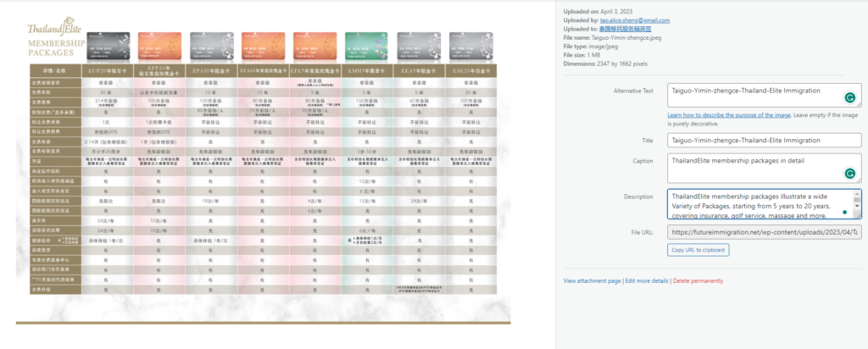Click orange card above EFP20 column
Screen dimensions: 868x349
point(160,47)
